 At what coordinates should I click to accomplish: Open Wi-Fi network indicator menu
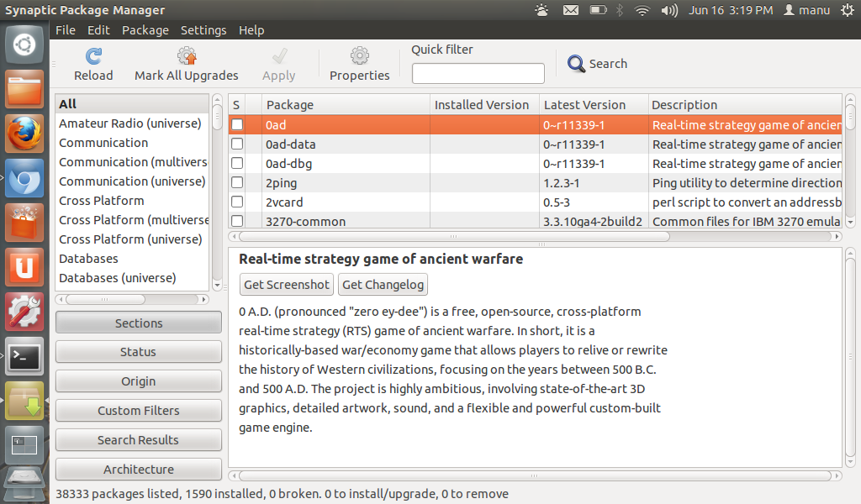(x=642, y=10)
